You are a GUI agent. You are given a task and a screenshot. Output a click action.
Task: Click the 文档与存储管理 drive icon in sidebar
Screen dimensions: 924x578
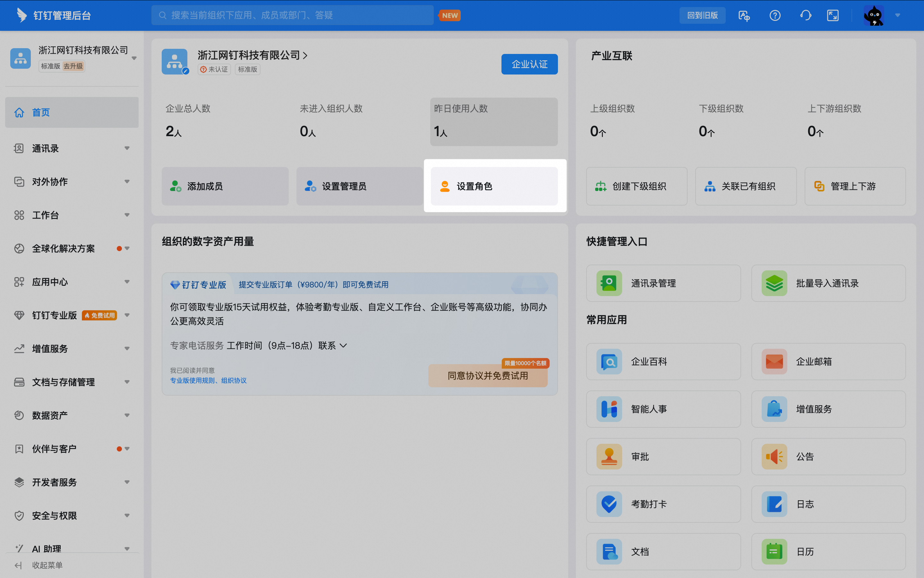tap(19, 382)
